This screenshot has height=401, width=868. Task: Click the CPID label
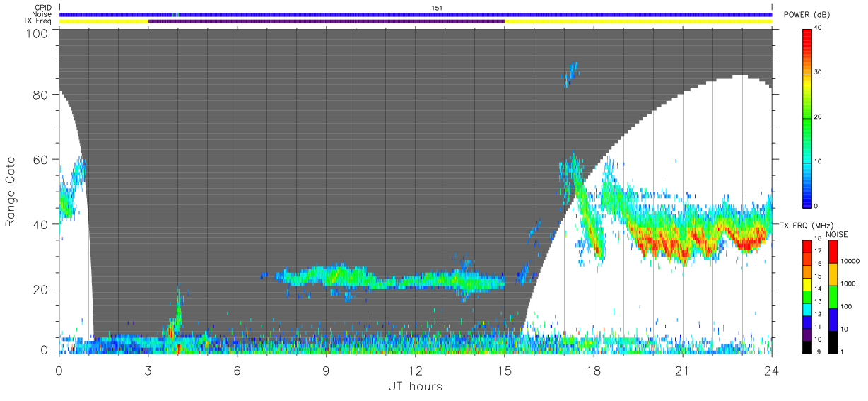tap(43, 8)
